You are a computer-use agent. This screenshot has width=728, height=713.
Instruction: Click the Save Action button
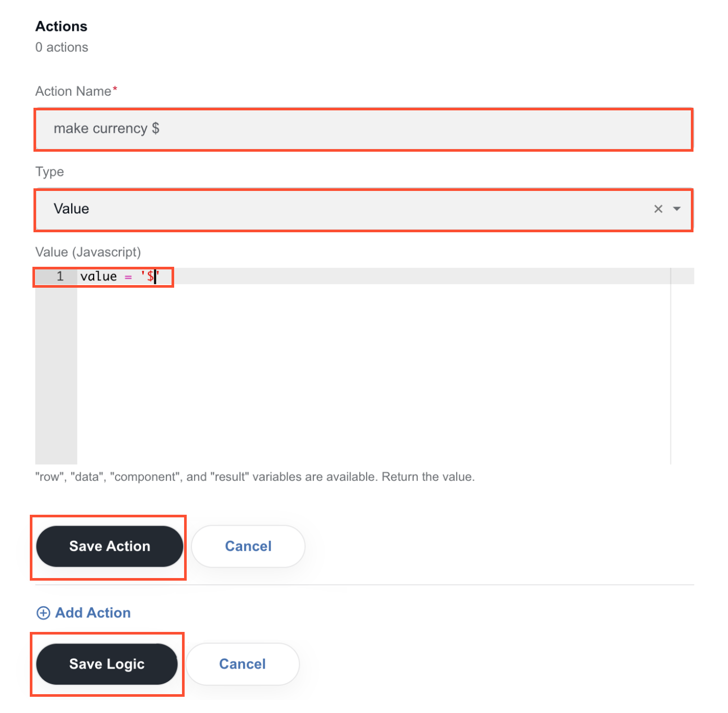109,546
